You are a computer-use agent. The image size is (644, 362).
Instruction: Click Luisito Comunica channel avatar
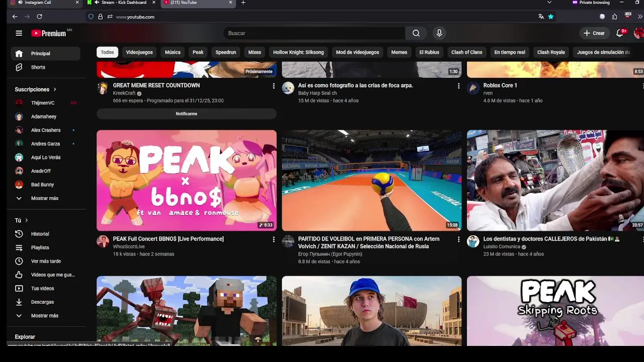tap(473, 241)
